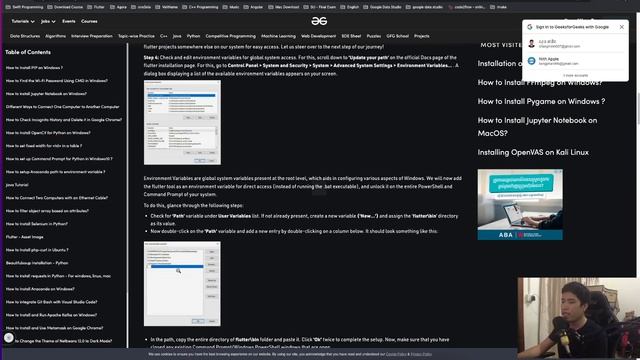
Task: Open the Tutorials dropdown
Action: [23, 21]
